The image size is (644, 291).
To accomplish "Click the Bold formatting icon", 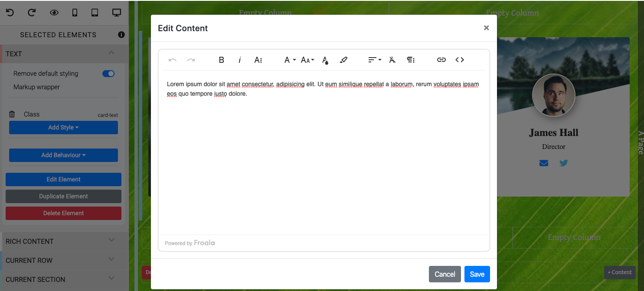I will click(x=221, y=60).
